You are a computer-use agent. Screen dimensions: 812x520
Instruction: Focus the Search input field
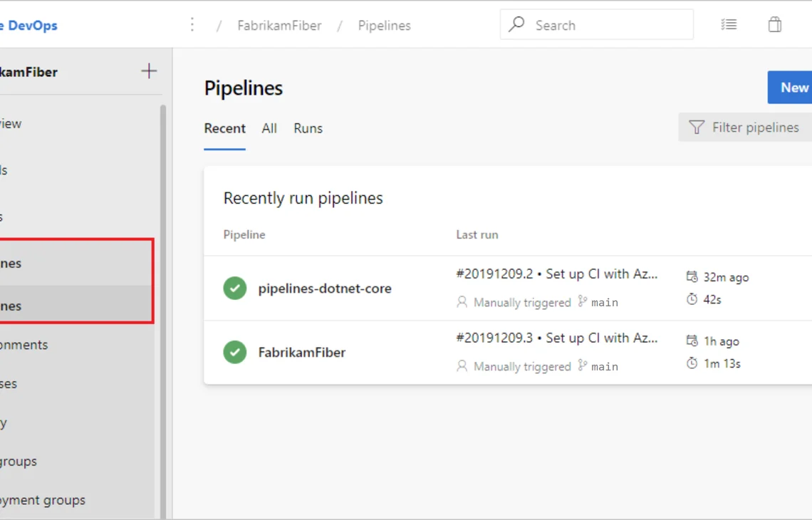[x=597, y=24]
